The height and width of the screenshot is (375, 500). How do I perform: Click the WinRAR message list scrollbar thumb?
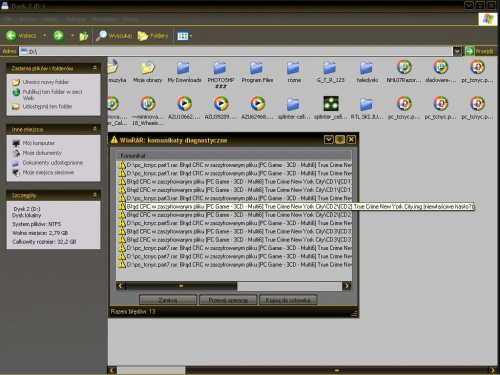click(x=181, y=286)
